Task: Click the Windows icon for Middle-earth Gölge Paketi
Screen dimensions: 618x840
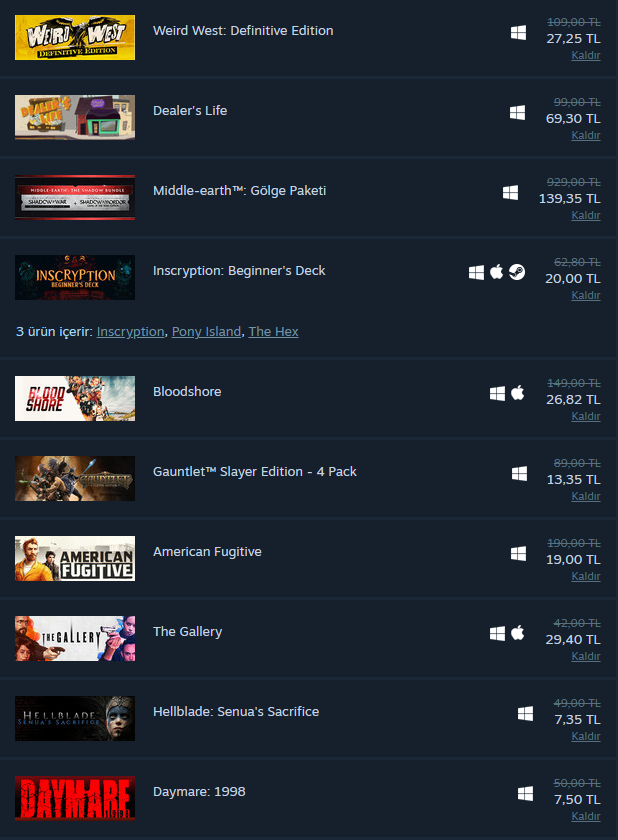Action: tap(510, 193)
